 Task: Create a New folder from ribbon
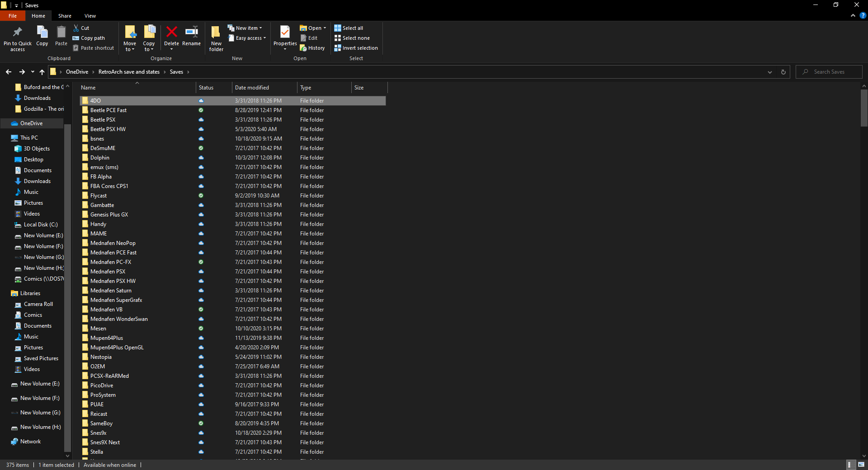click(216, 38)
